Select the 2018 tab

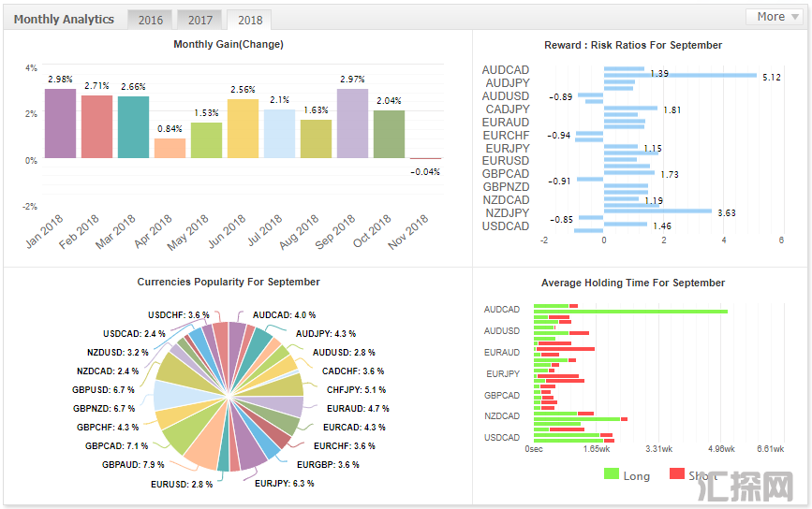pos(250,20)
